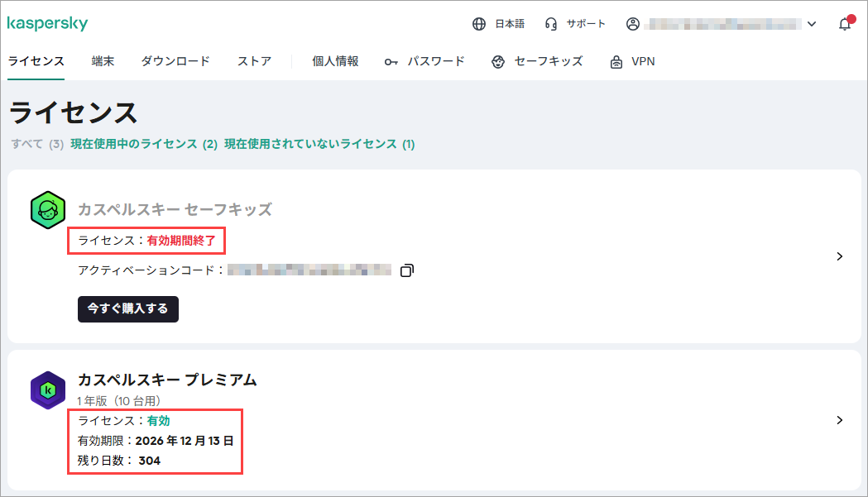Screen dimensions: 868x497
Task: Expand Premium license details chevron
Action: [x=840, y=420]
